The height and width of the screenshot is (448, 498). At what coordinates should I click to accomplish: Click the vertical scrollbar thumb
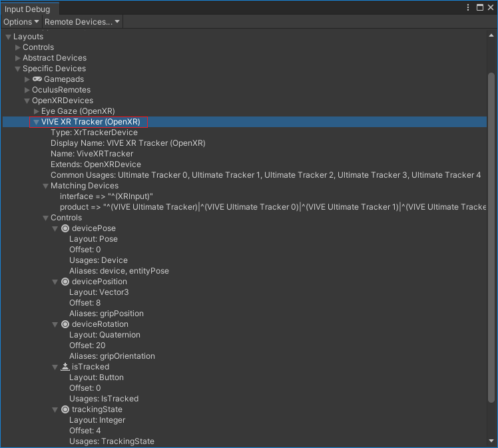491,238
